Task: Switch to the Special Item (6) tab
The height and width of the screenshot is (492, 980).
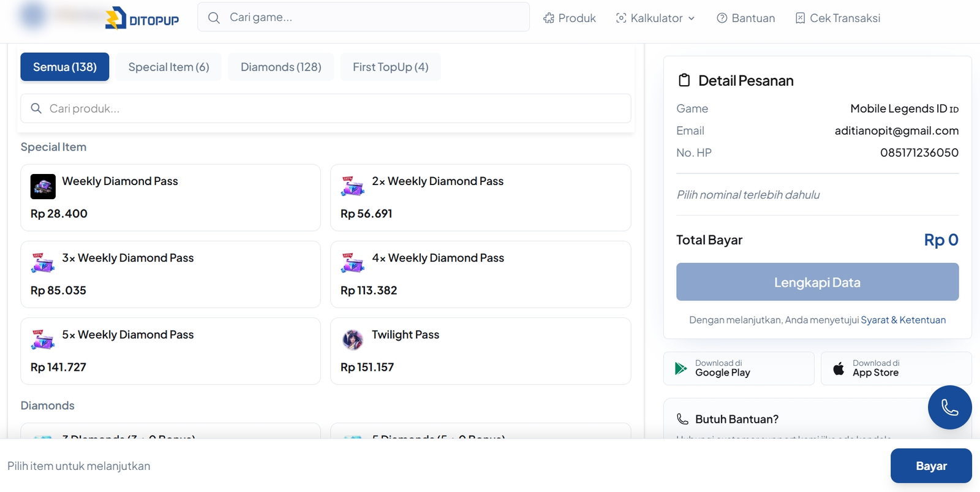Action: (168, 67)
